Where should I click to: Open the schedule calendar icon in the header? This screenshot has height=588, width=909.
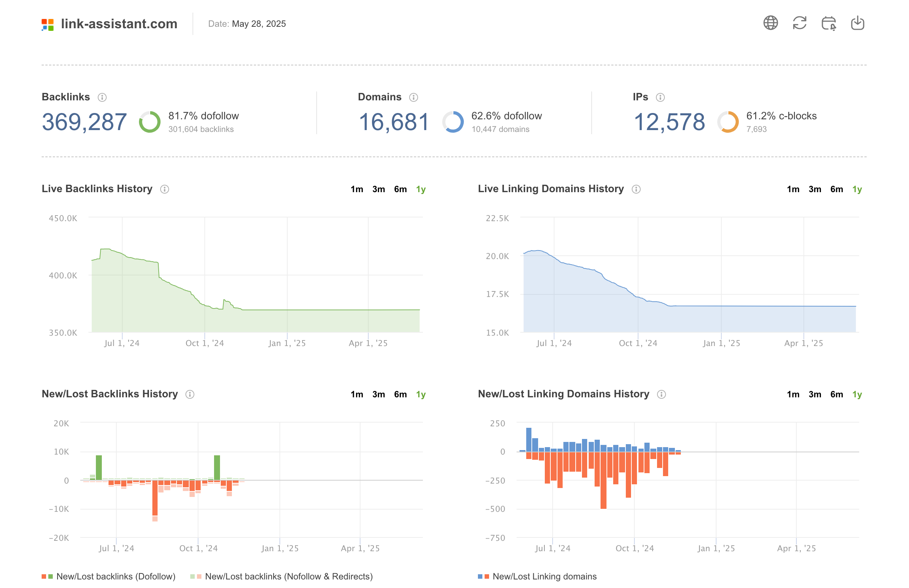click(x=828, y=23)
